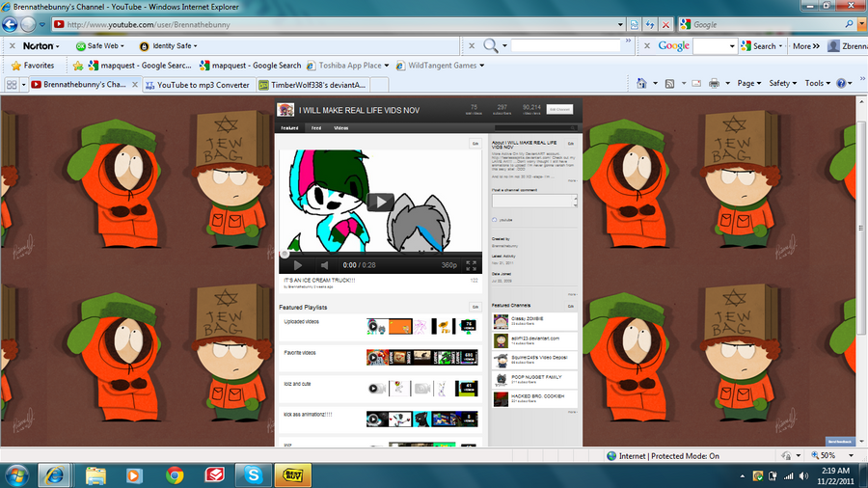Open the blank new tab button

pos(379,85)
